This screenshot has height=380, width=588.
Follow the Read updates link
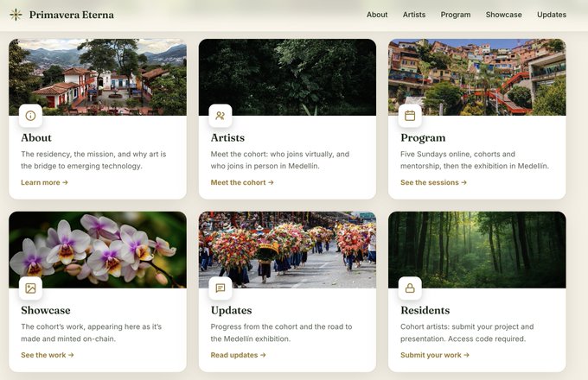[238, 355]
